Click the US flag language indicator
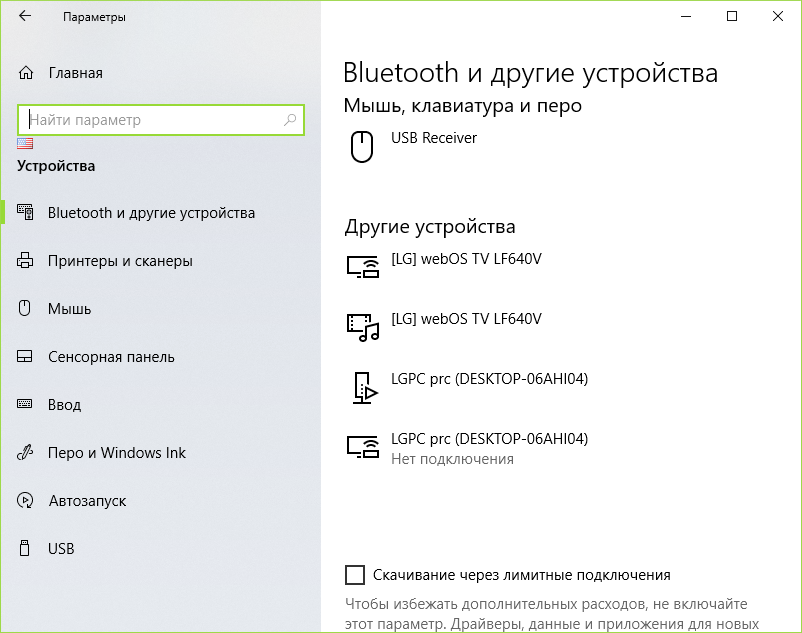 pyautogui.click(x=25, y=144)
